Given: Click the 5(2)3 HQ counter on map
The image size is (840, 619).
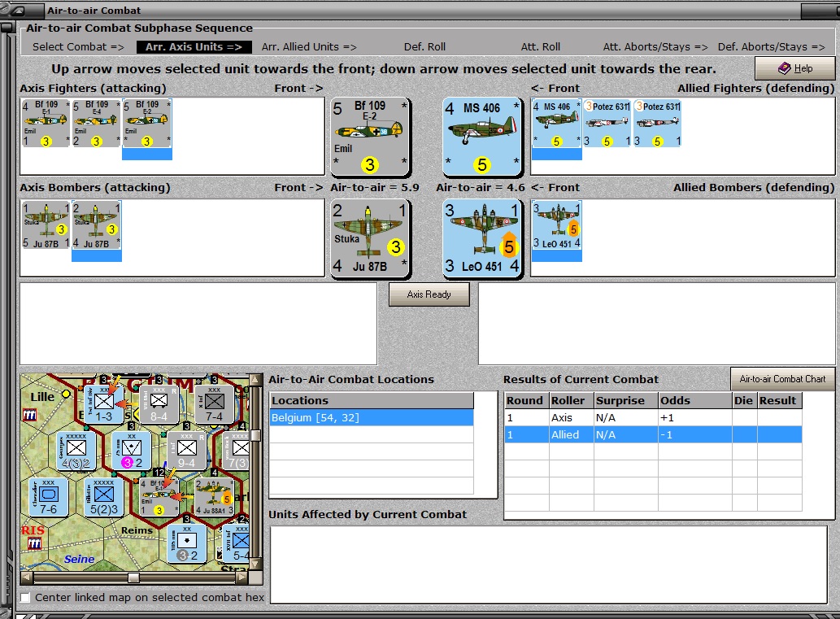Looking at the screenshot, I should [104, 497].
